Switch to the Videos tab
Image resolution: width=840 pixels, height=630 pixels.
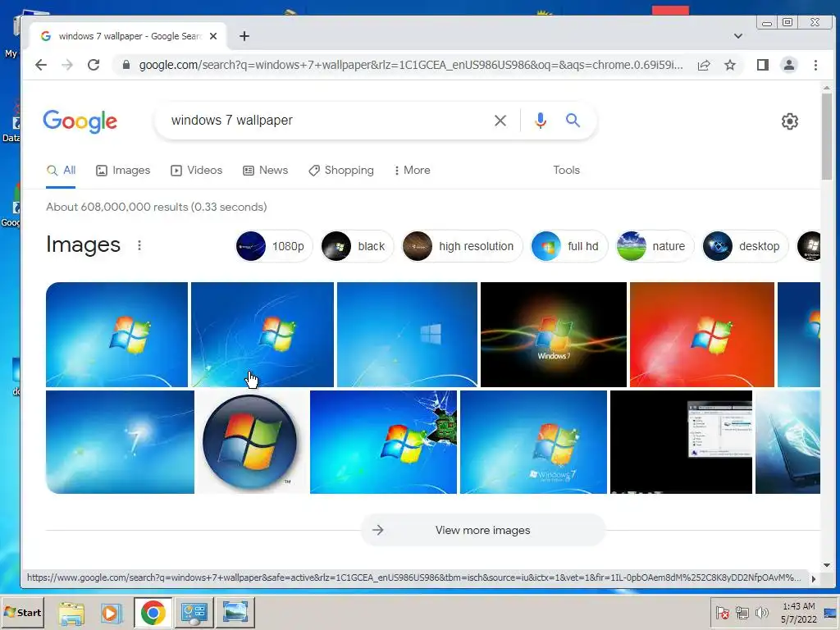[197, 171]
